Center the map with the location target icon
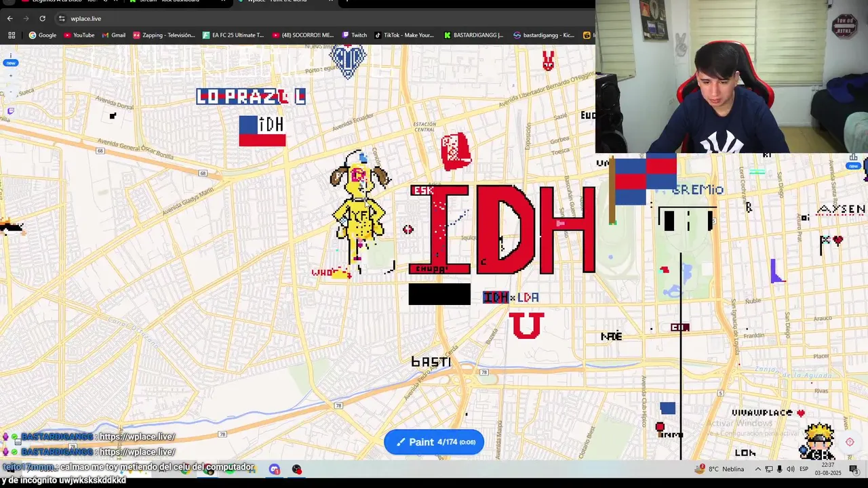 coord(850,442)
